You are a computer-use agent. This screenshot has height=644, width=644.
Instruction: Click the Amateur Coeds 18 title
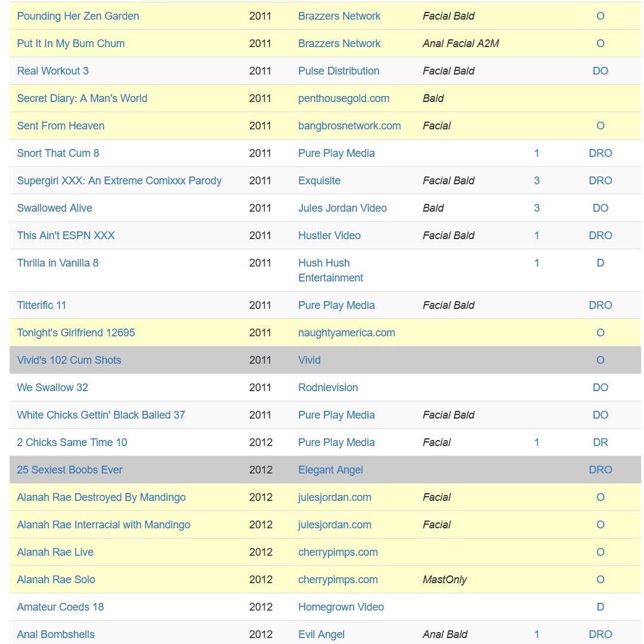(x=60, y=607)
